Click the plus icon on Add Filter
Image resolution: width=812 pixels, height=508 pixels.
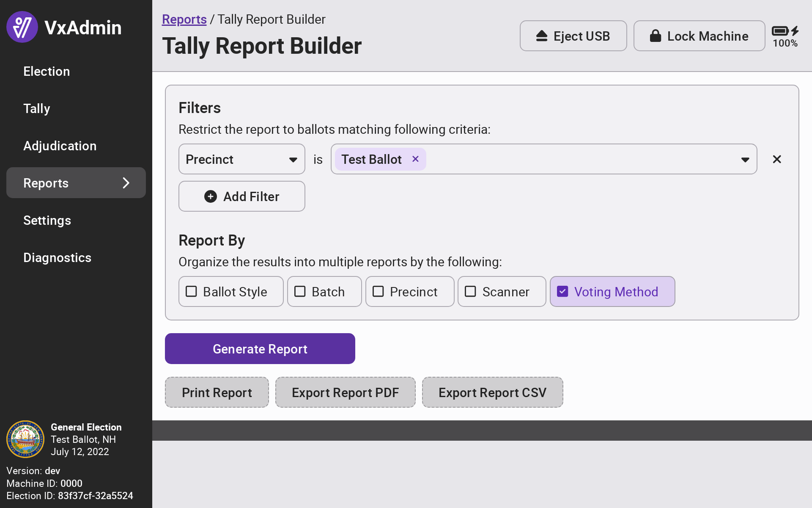(x=211, y=196)
